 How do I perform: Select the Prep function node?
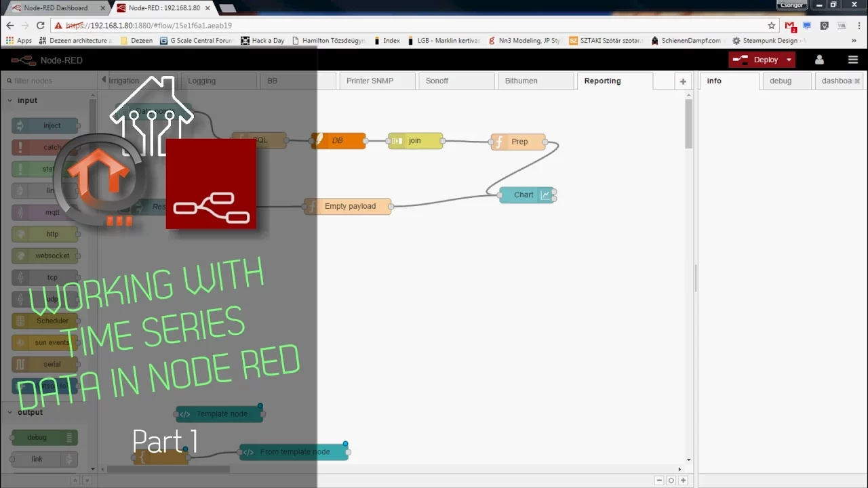point(518,142)
